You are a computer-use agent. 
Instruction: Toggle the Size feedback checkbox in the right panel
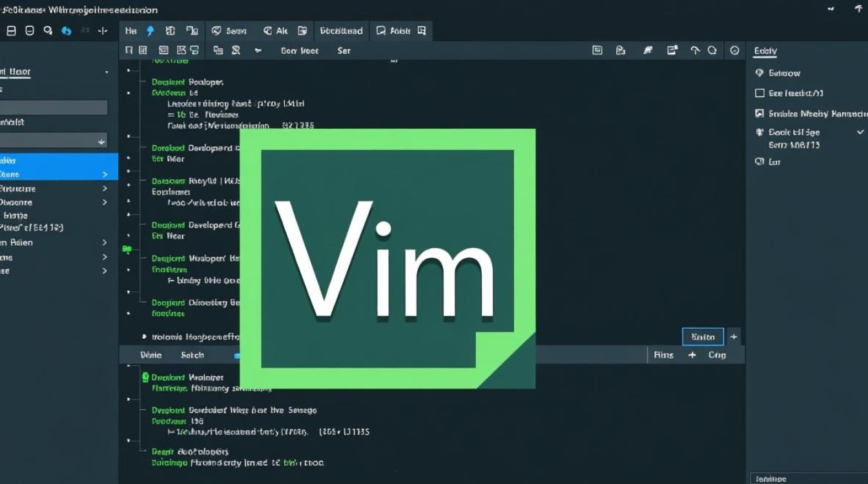pyautogui.click(x=759, y=93)
